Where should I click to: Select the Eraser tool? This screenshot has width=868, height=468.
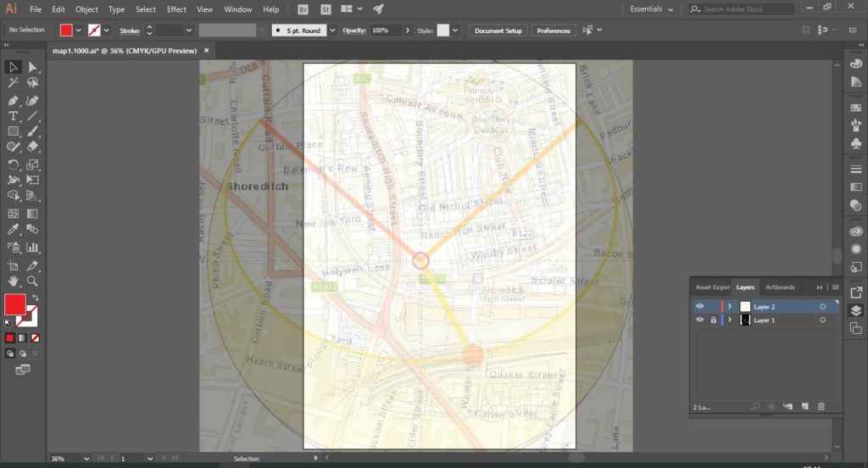(33, 147)
